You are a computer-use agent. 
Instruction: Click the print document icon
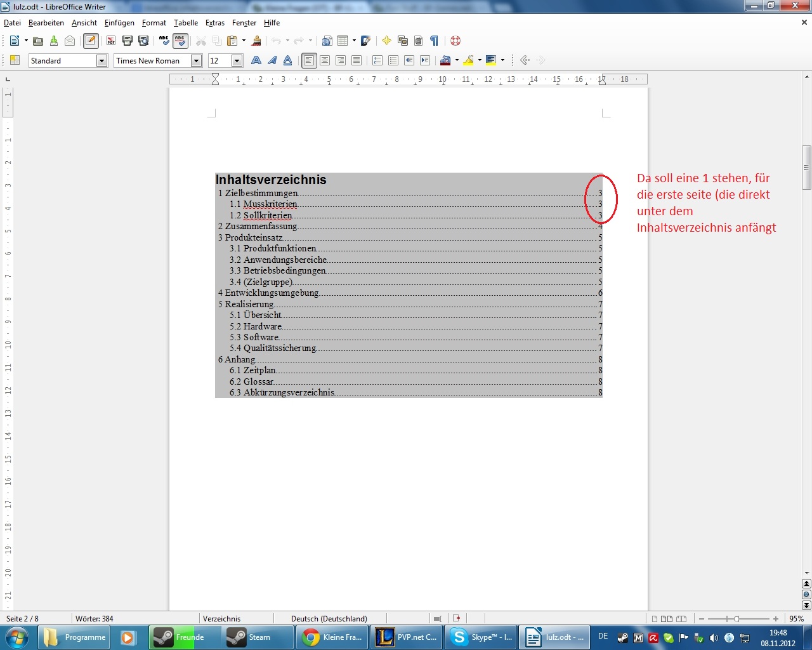tap(128, 41)
